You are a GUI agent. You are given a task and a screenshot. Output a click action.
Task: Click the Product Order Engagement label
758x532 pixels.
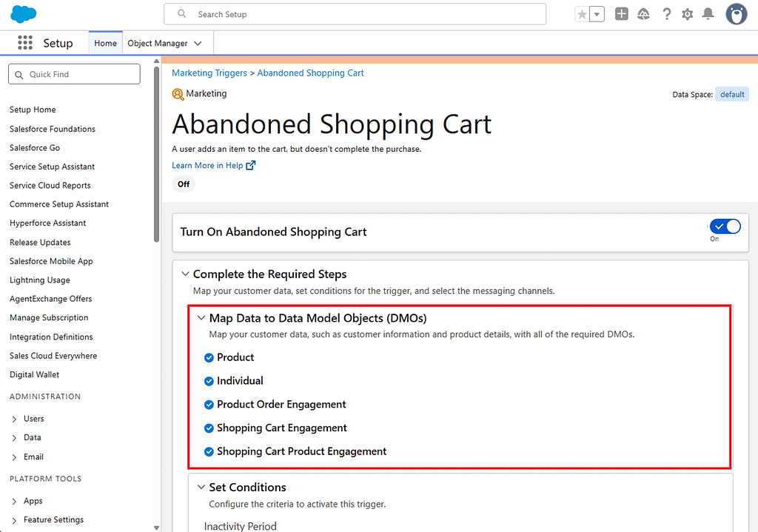[x=281, y=405]
